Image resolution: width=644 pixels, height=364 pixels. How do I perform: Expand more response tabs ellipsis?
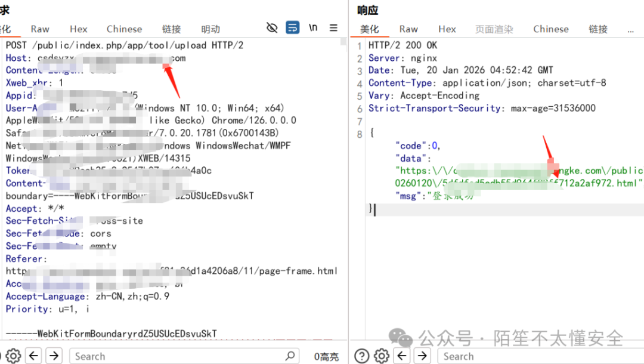[x=630, y=30]
